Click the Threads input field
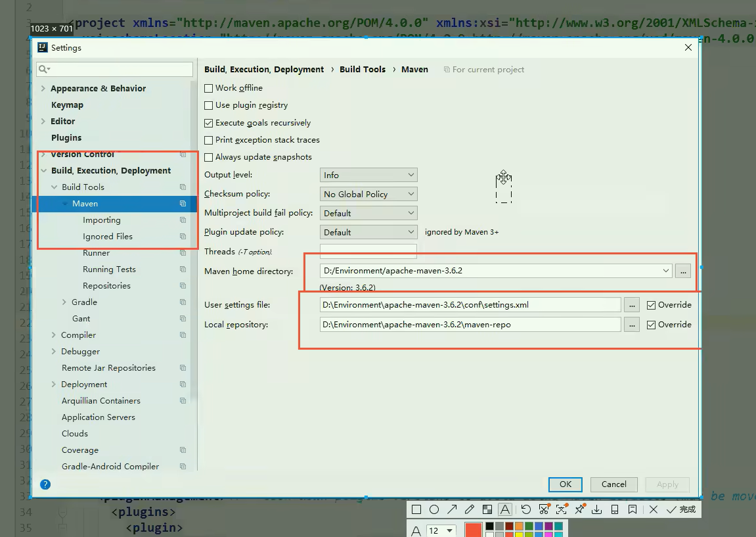The image size is (756, 537). coord(368,251)
